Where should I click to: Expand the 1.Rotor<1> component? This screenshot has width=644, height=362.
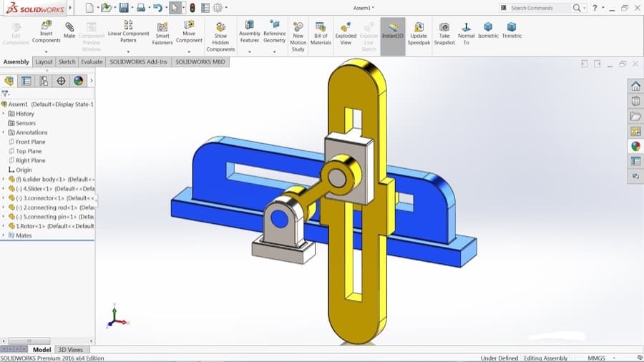tap(4, 226)
